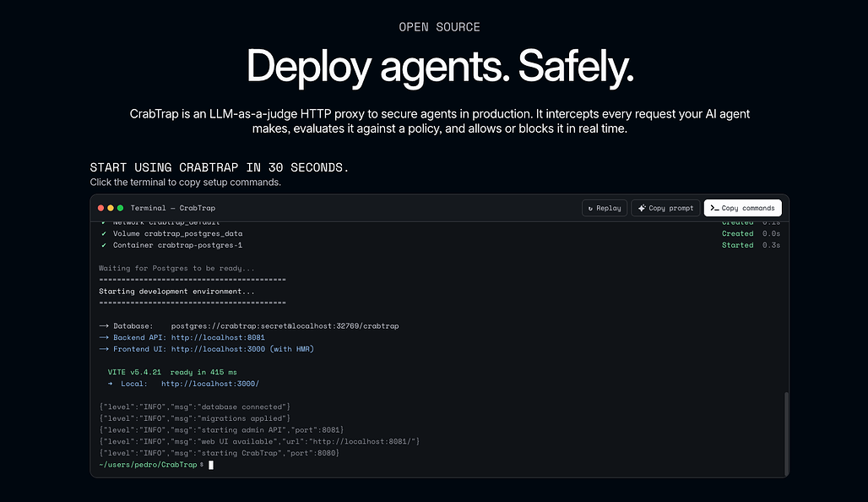Click 'Waiting for Postgres to be ready...'

click(176, 268)
